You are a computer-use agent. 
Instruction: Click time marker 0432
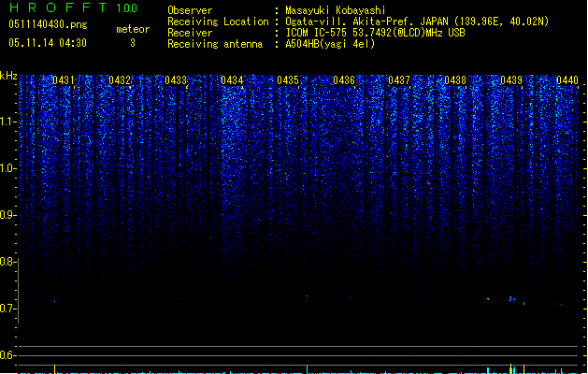[120, 80]
